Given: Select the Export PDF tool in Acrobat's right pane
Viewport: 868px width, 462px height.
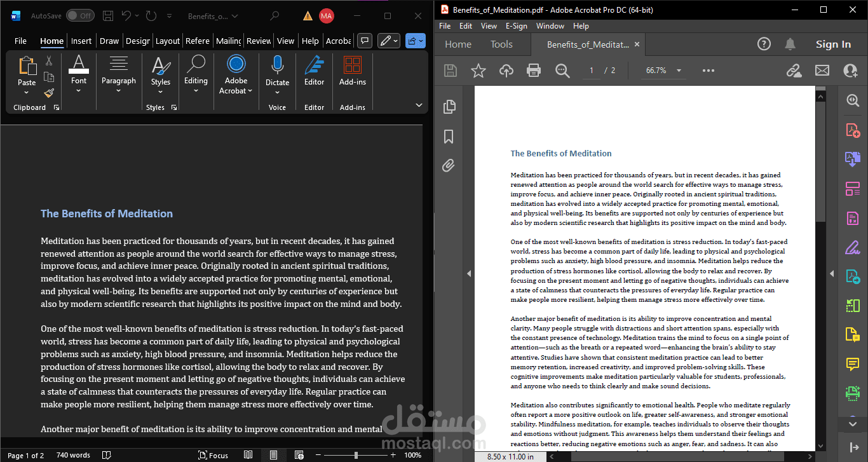Looking at the screenshot, I should point(852,160).
